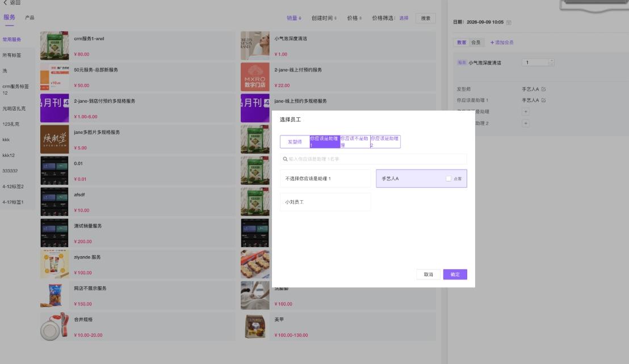Screen dimensions: 629x364
Task: Open the 你应该不是助理 tab
Action: coord(355,142)
